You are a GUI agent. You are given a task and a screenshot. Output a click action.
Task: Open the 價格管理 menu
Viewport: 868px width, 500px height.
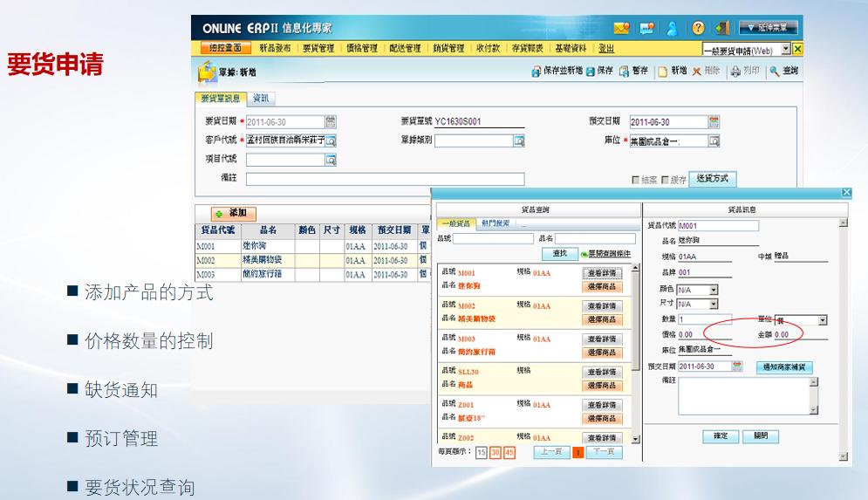[362, 48]
